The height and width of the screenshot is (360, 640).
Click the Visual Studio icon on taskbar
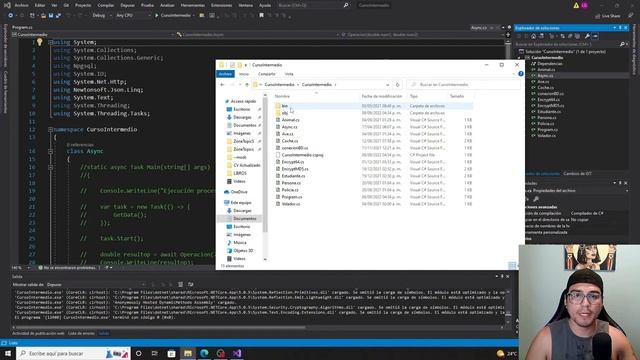(237, 353)
